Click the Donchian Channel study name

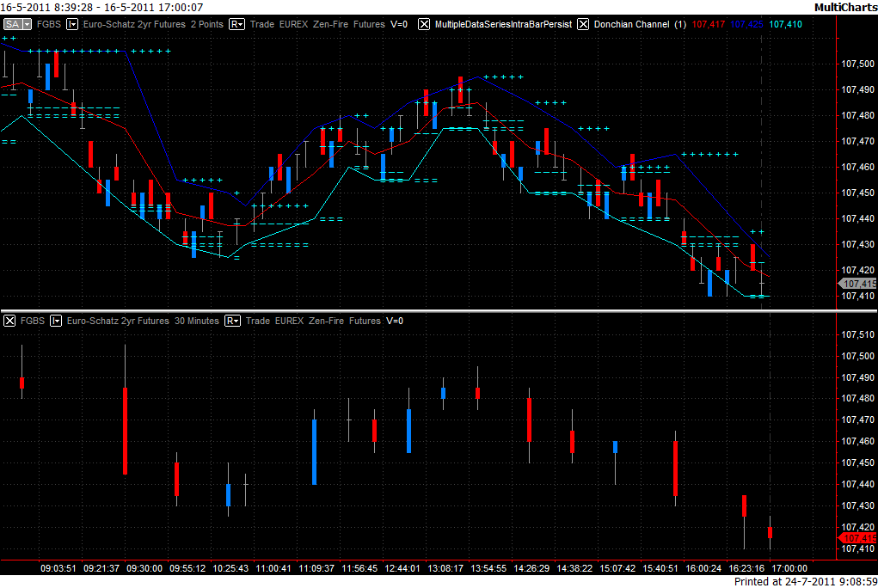631,25
